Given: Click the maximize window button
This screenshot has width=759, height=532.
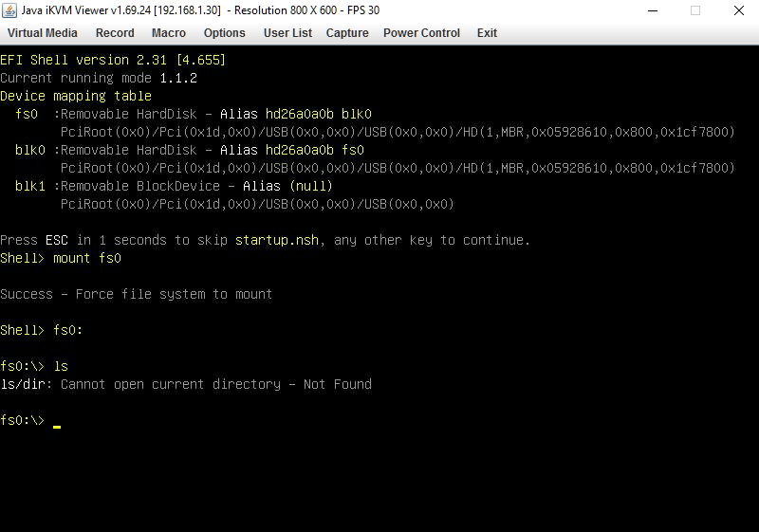Looking at the screenshot, I should point(695,10).
